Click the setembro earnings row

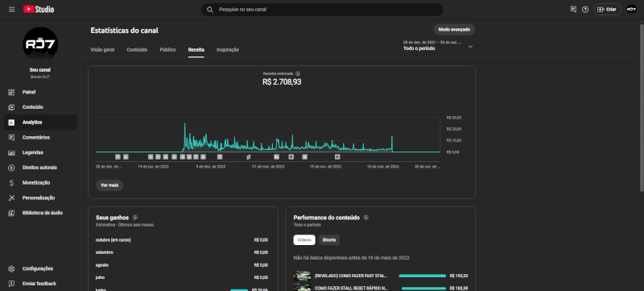coord(182,252)
